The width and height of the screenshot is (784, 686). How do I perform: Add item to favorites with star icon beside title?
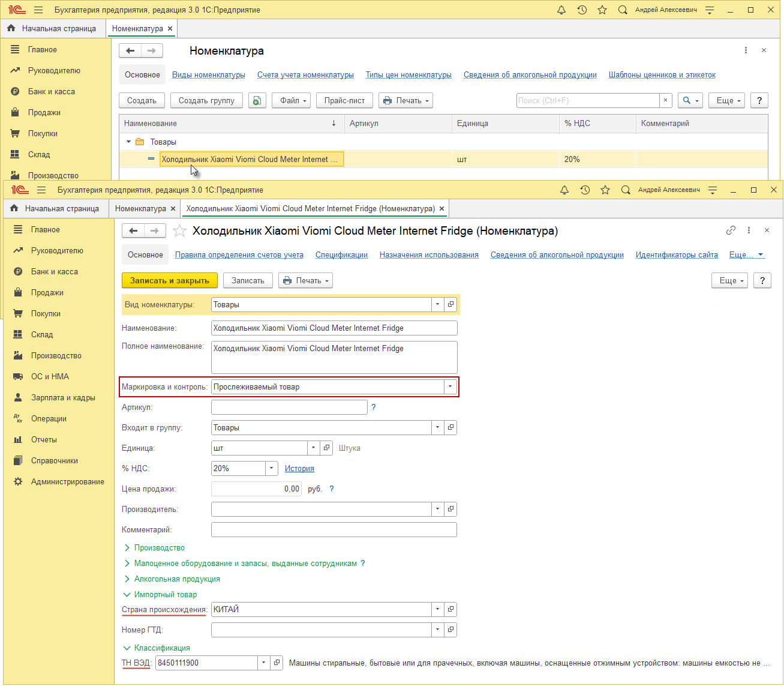click(x=179, y=231)
